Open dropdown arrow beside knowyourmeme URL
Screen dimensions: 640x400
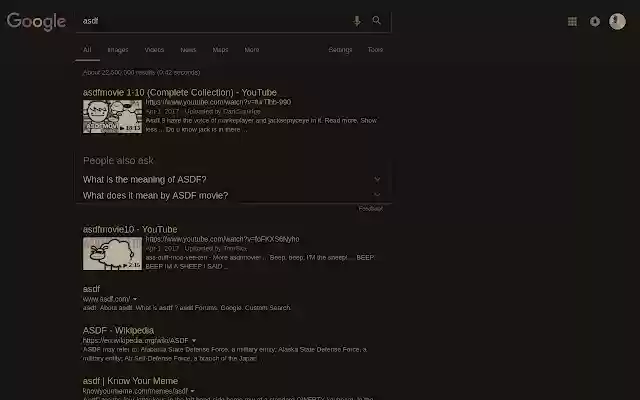193,391
